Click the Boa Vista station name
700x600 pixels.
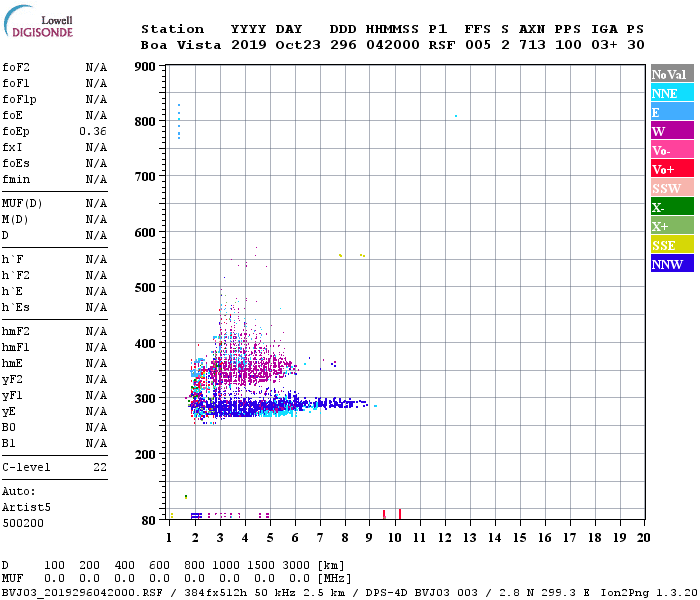click(181, 45)
